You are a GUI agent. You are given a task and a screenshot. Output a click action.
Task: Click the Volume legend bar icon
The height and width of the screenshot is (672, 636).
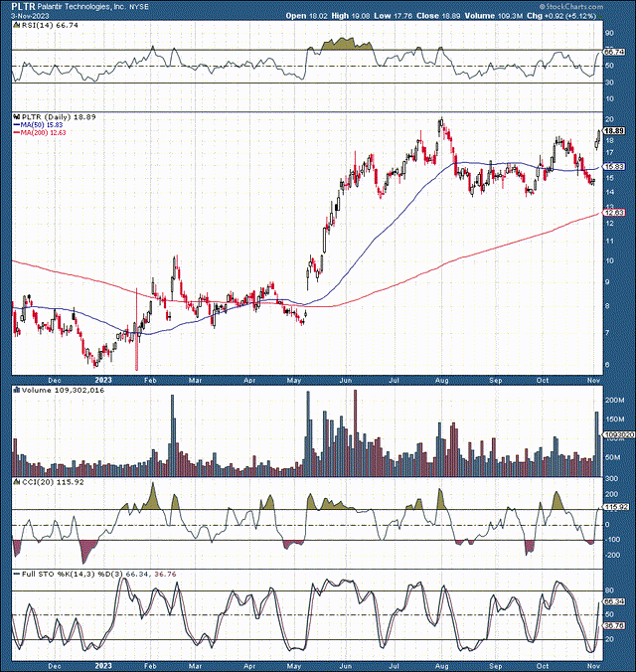click(14, 392)
